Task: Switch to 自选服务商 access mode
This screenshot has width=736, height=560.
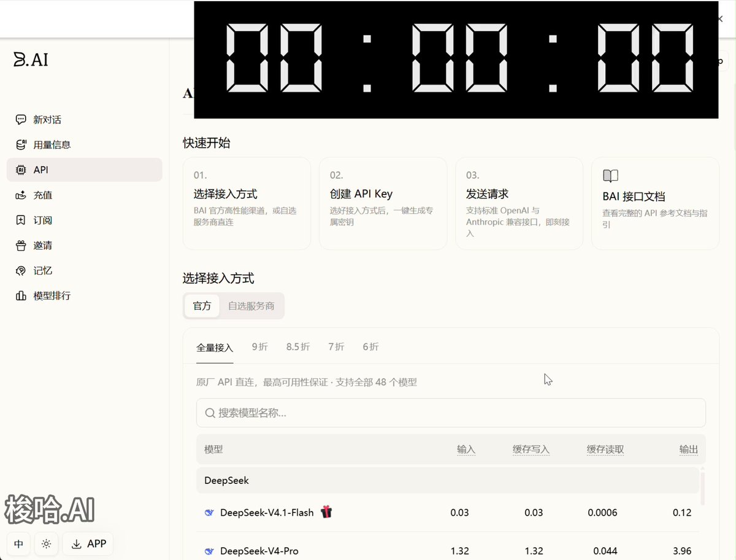Action: coord(251,305)
